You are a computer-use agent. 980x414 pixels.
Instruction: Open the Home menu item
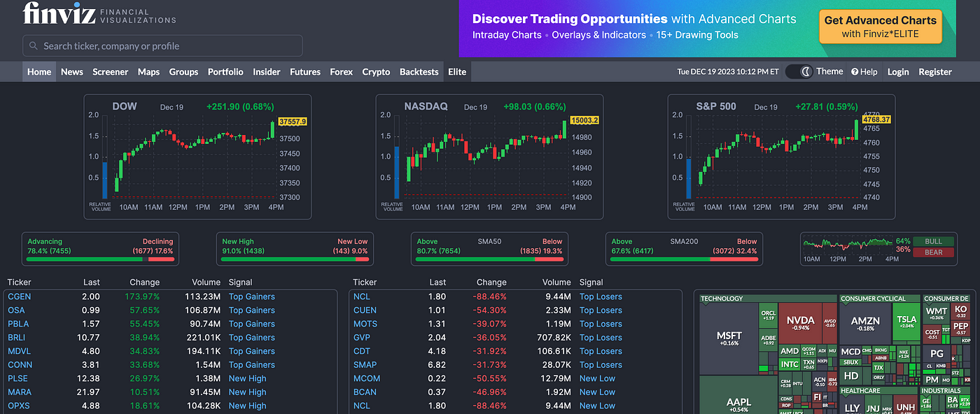click(x=39, y=71)
